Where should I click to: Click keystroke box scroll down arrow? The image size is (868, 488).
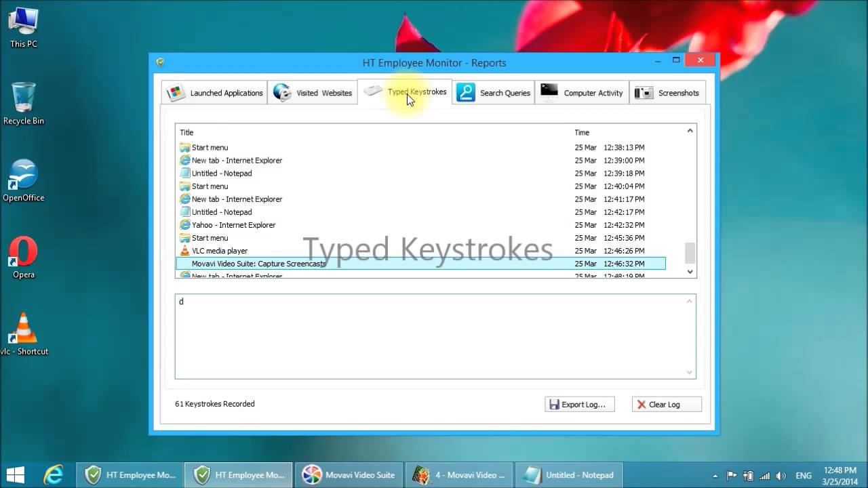pyautogui.click(x=690, y=372)
